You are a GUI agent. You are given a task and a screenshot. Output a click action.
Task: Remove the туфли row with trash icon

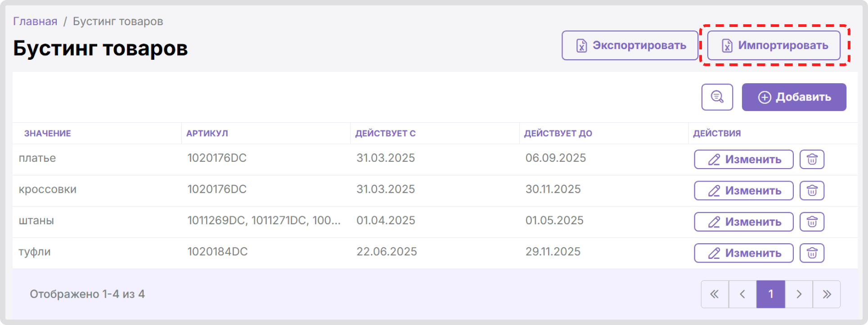tap(812, 253)
